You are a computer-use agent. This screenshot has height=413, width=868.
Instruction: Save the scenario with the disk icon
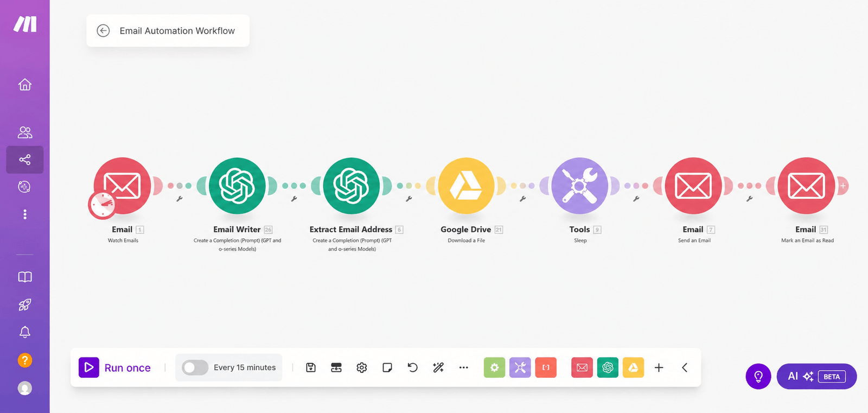[311, 367]
